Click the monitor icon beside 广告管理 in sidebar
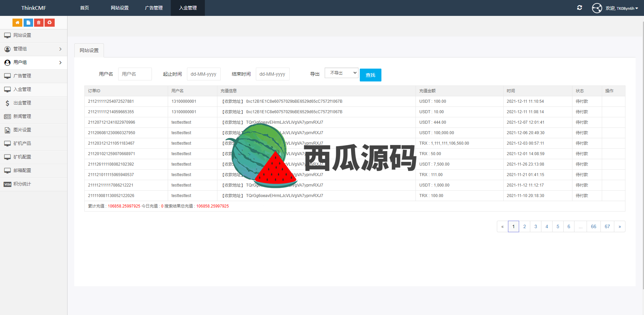Viewport: 644px width, 315px height. (x=7, y=76)
